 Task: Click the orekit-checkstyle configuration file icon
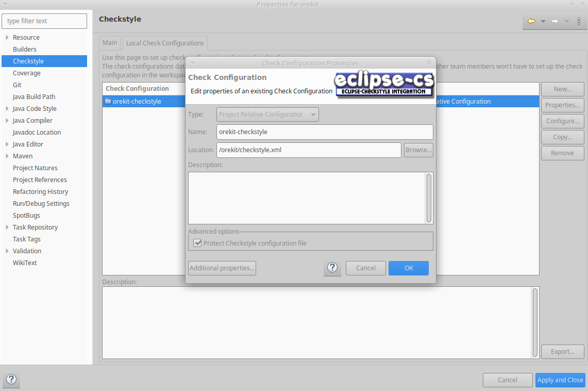click(x=107, y=101)
